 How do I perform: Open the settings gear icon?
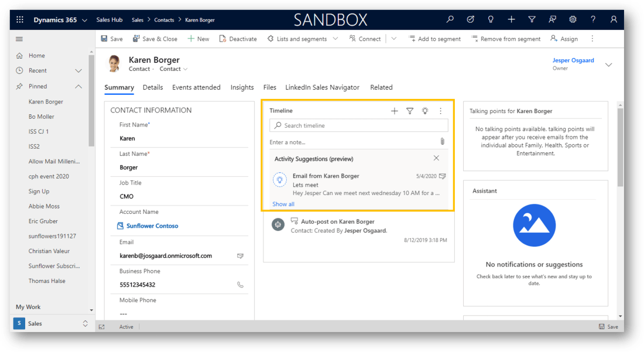(x=573, y=20)
